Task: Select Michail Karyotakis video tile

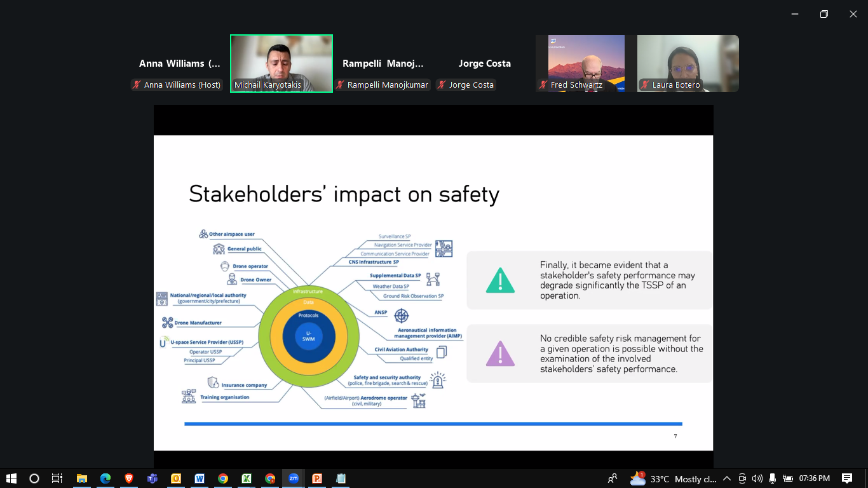Action: 281,64
